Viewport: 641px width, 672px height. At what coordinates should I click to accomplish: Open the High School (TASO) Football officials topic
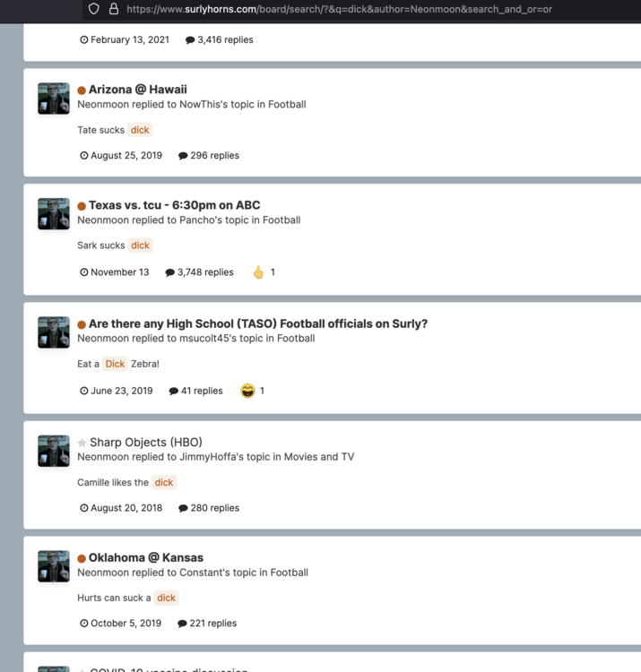click(258, 323)
